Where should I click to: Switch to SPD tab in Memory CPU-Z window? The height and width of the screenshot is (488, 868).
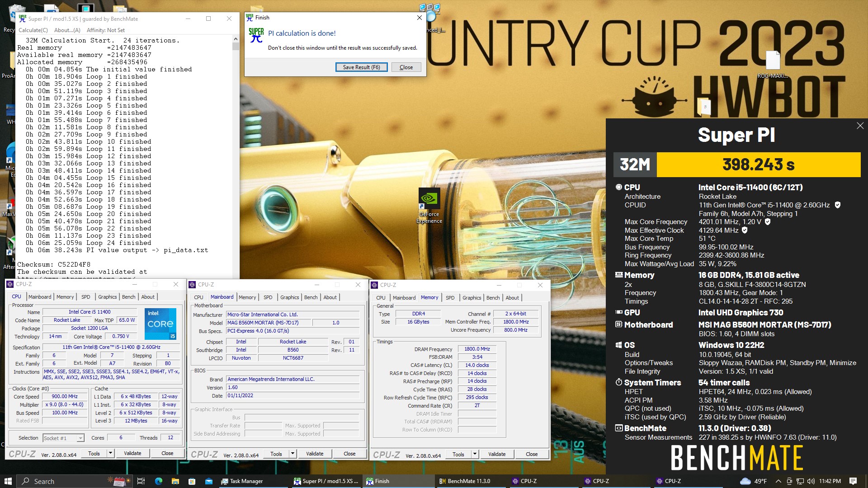pyautogui.click(x=450, y=298)
